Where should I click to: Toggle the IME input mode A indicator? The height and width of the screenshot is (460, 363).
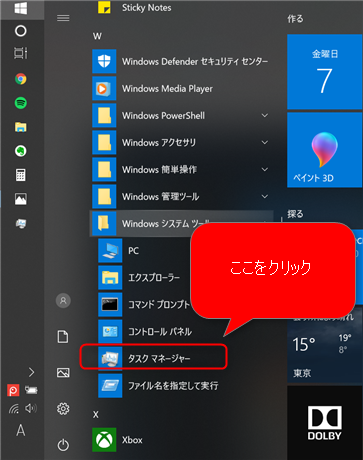tap(21, 431)
